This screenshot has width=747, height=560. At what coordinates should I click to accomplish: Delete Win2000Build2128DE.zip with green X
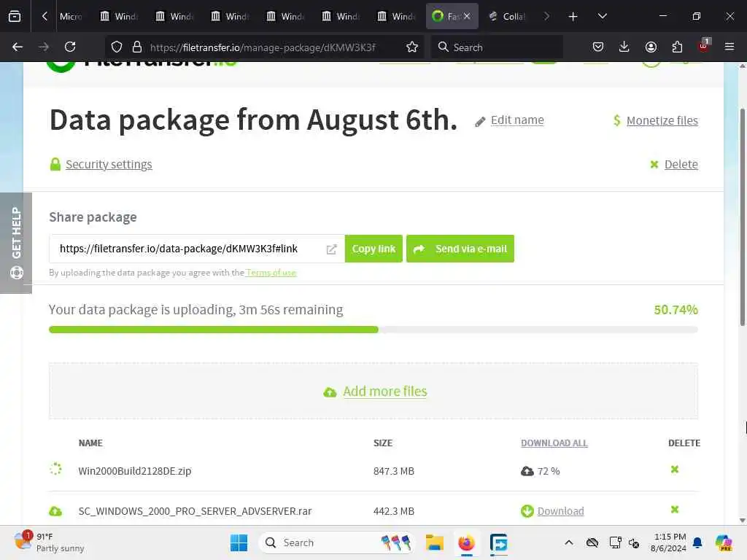675,470
